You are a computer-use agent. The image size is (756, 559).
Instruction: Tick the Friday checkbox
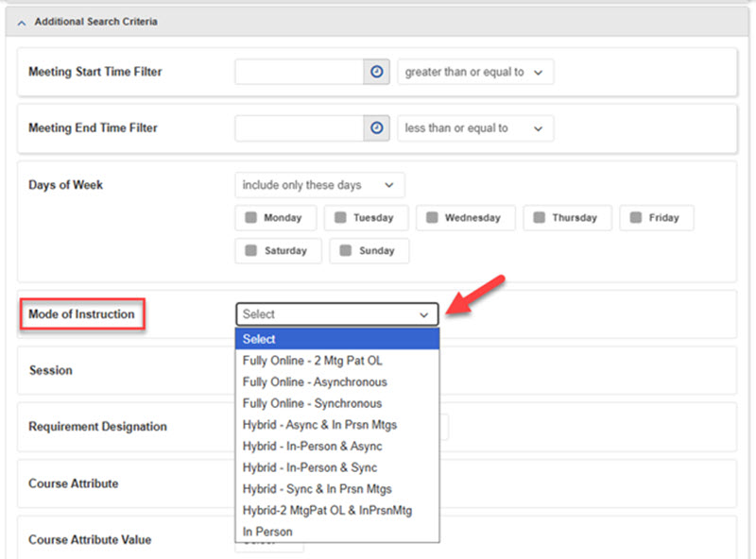coord(636,217)
